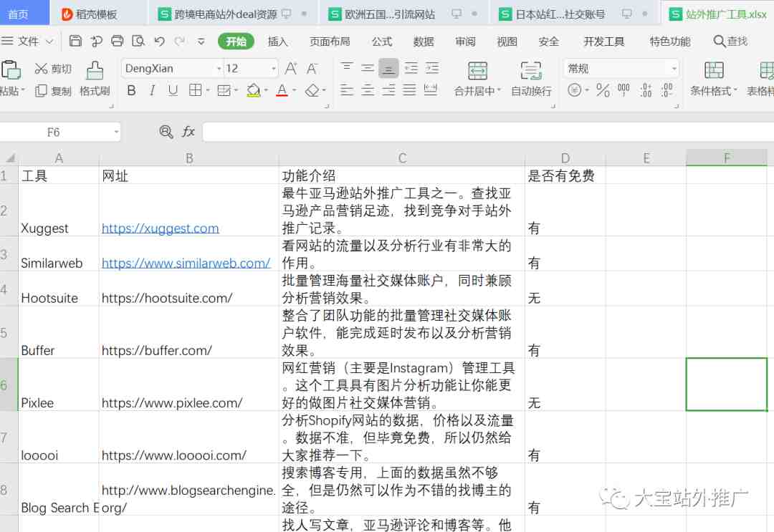Viewport: 774px width, 532px height.
Task: Set vertical alignment to top
Action: tap(347, 67)
